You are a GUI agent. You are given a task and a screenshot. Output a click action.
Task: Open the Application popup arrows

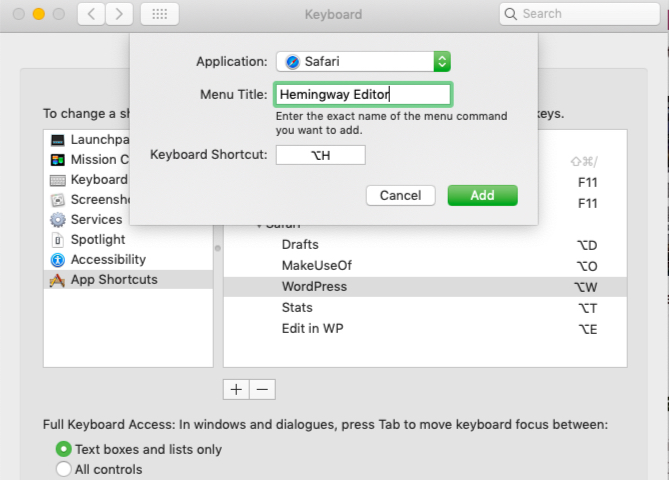coord(442,62)
